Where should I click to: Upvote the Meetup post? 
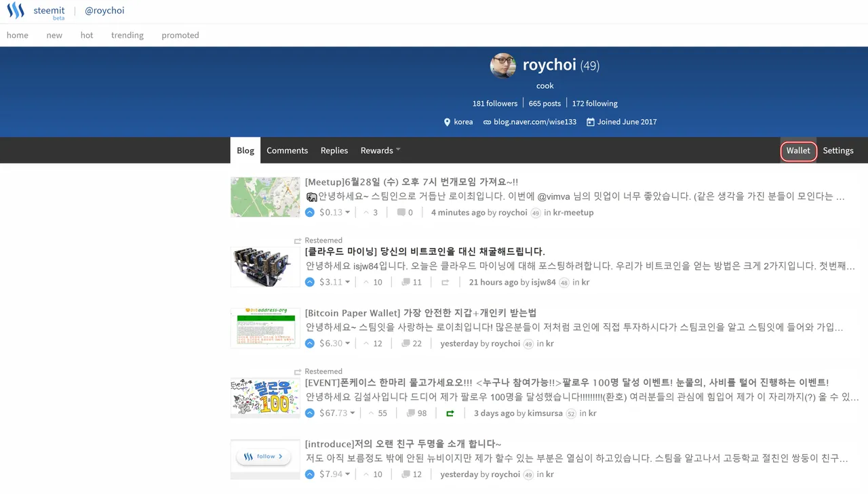[310, 212]
